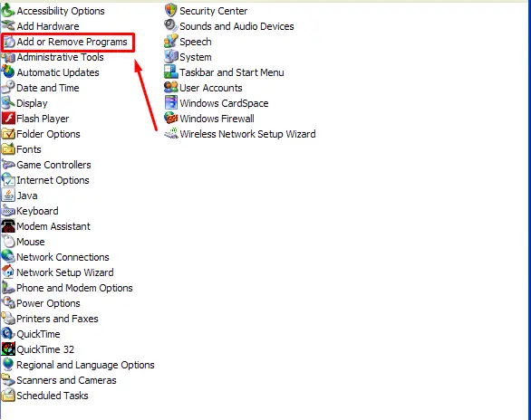
Task: Open the Scheduled Tasks label
Action: coord(53,396)
